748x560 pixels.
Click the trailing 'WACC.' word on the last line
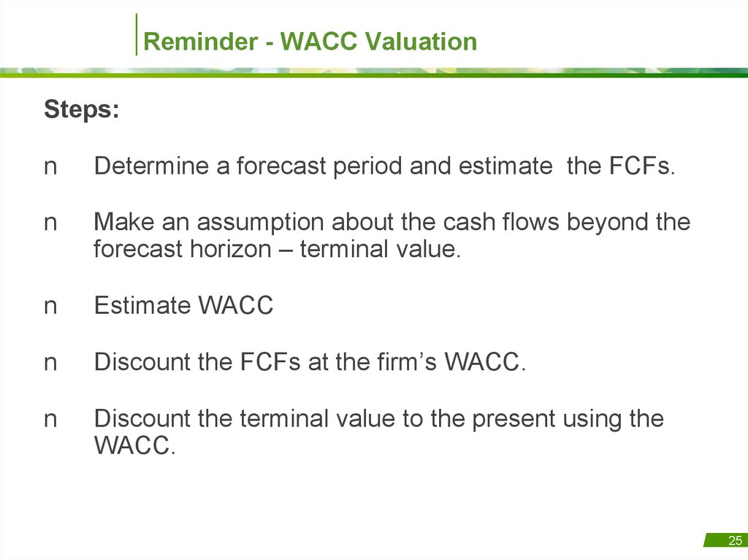point(135,445)
